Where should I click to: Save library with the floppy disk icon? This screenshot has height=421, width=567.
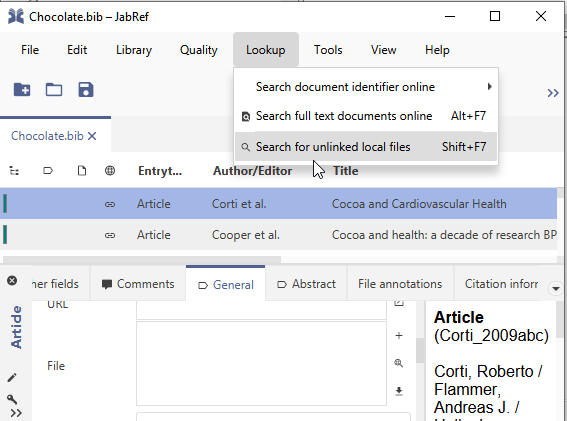pyautogui.click(x=86, y=90)
